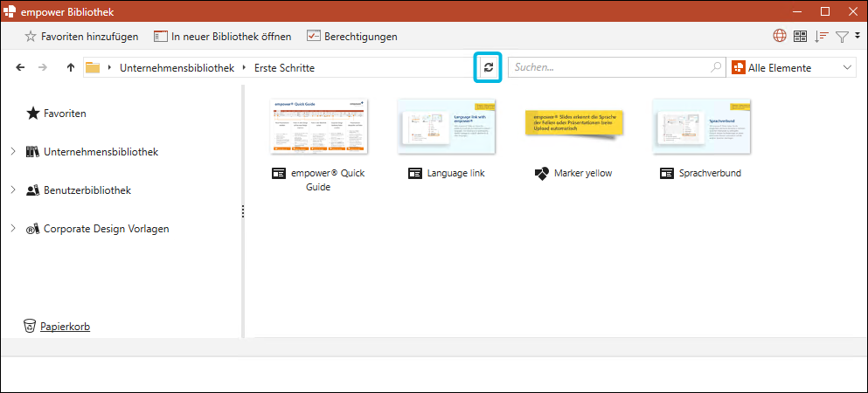Screen dimensions: 868x393
Task: Expand arrow before Unternehmensbibliothek breadcrumb
Action: click(x=109, y=67)
